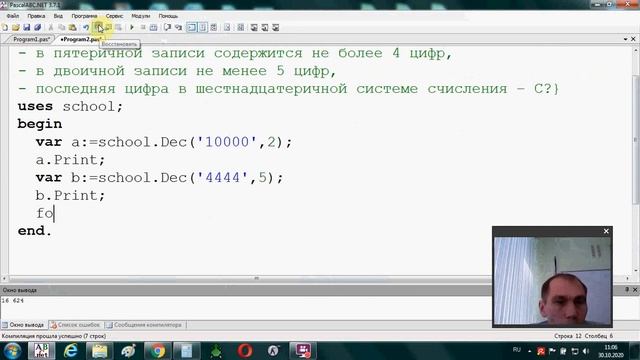
Task: Open the Сервис menu
Action: 114,16
